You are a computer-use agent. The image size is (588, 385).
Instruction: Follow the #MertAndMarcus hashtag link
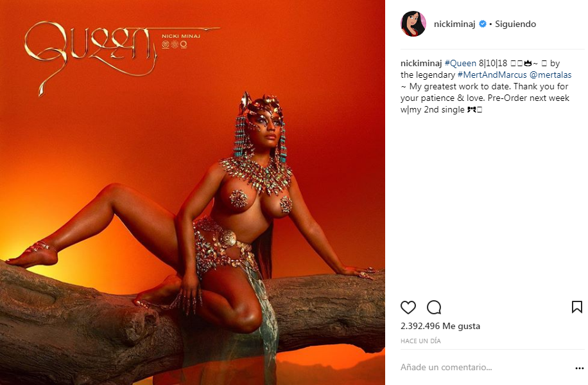pos(492,75)
